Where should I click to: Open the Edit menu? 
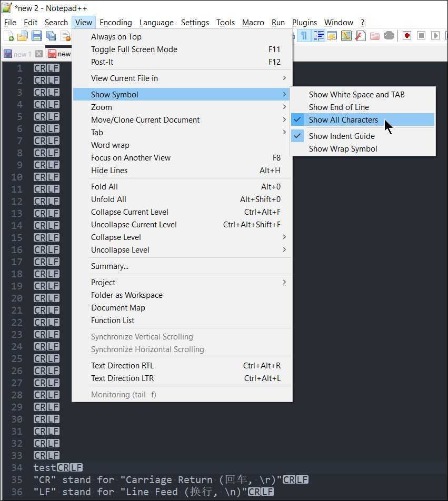[31, 23]
